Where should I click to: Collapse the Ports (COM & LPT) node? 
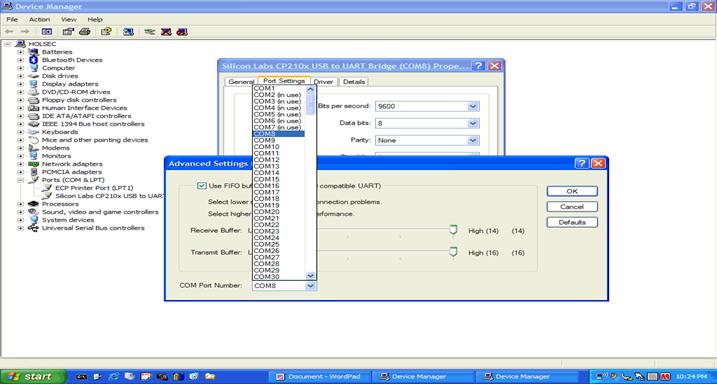[20, 180]
